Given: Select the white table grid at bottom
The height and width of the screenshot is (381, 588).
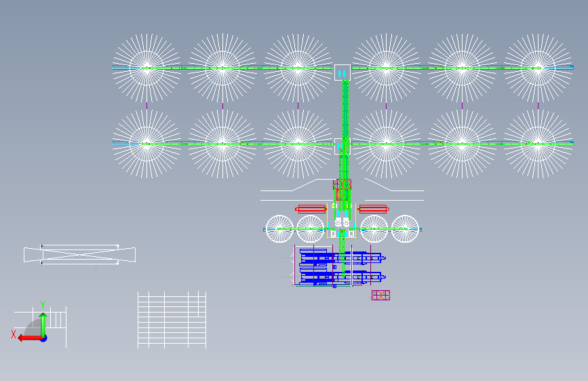Looking at the screenshot, I should (172, 320).
